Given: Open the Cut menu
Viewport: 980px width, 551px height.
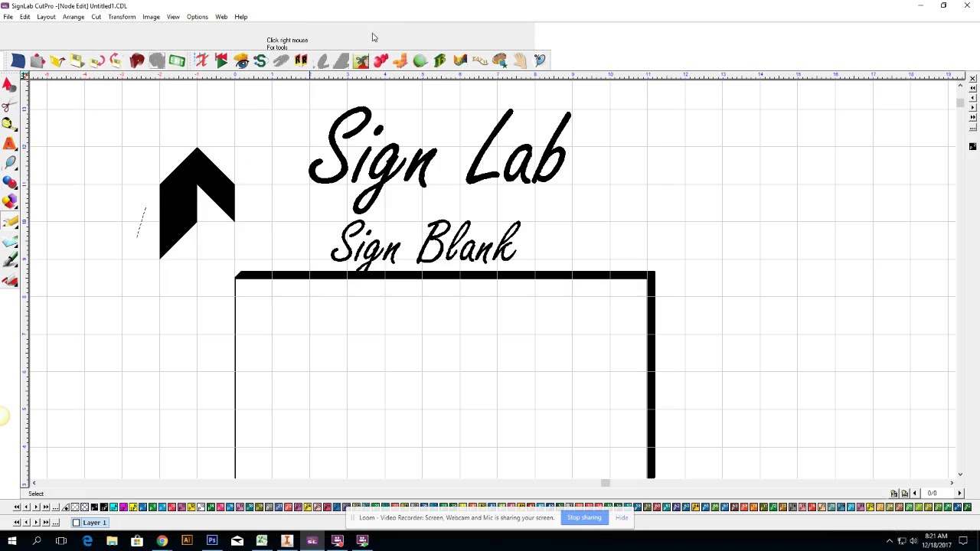Looking at the screenshot, I should pos(96,17).
